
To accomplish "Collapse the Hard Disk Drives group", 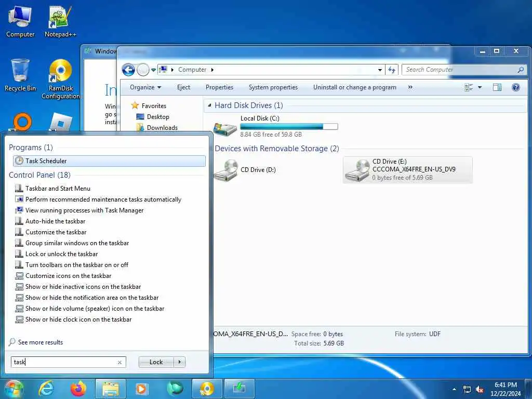I will click(x=209, y=105).
